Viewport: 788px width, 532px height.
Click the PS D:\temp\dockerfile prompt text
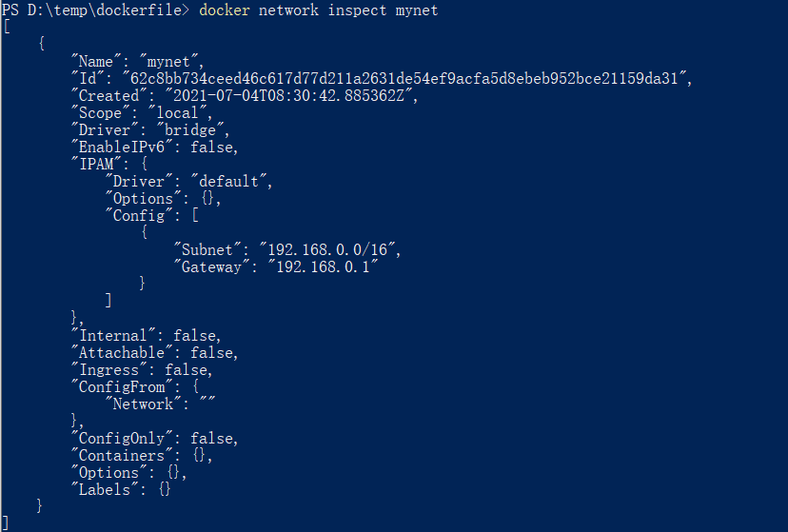point(96,10)
